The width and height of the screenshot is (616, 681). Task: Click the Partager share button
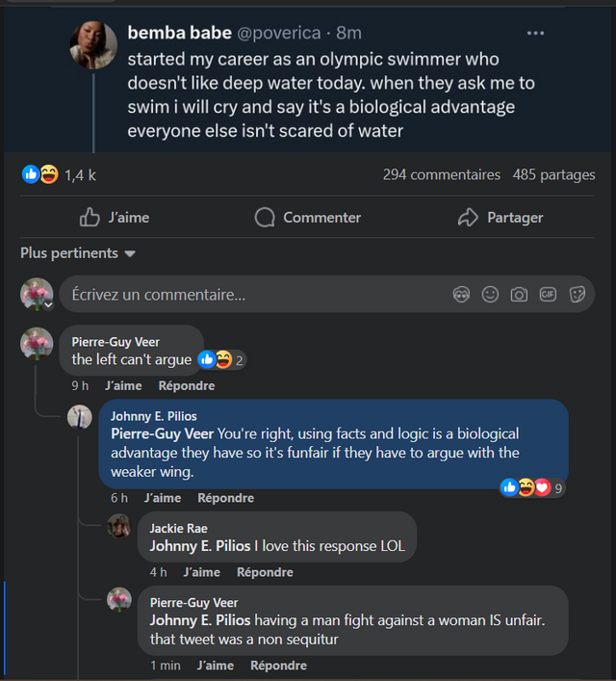[x=500, y=218]
